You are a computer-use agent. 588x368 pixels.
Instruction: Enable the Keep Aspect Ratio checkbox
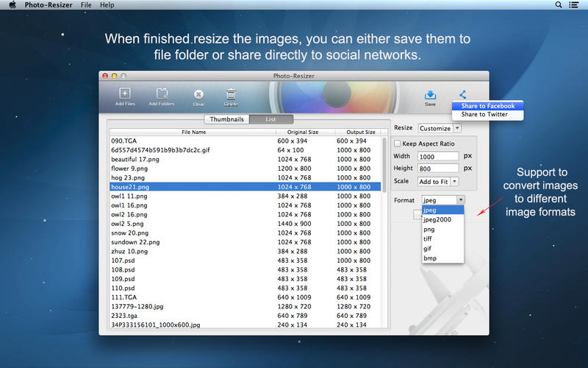(398, 144)
